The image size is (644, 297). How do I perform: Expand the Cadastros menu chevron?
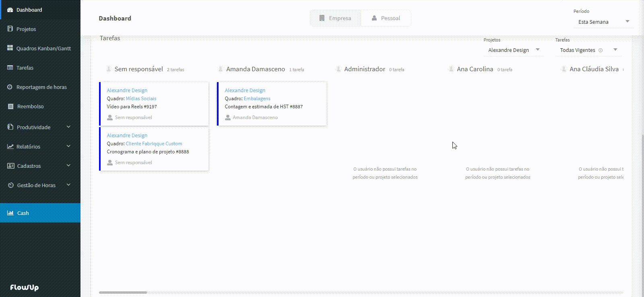tap(68, 165)
